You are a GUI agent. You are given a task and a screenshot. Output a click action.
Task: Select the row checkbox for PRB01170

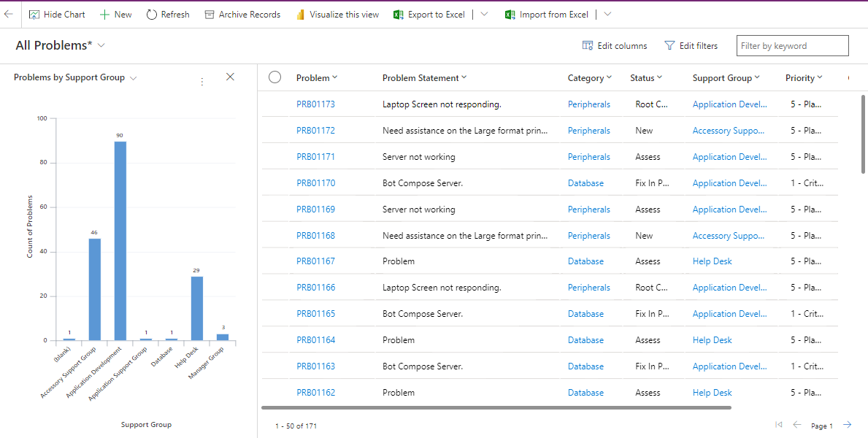274,182
